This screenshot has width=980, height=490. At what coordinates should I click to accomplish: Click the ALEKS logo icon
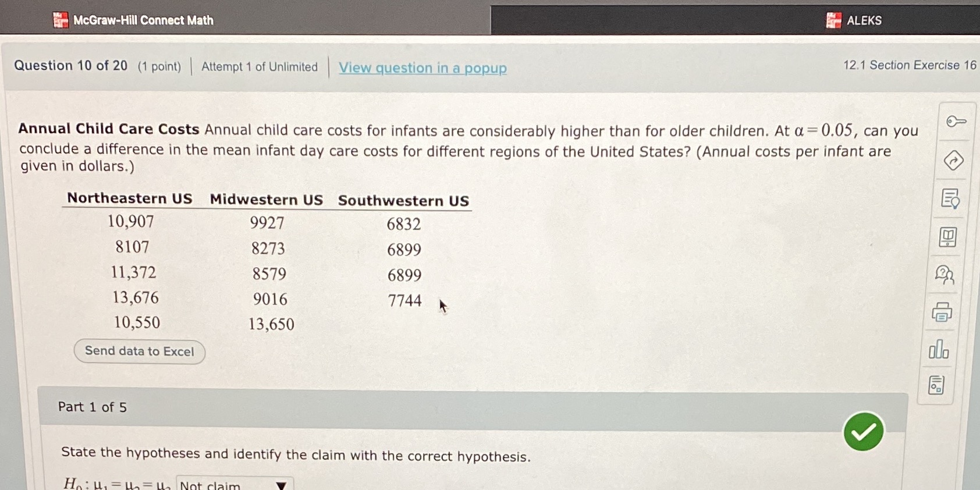pyautogui.click(x=834, y=20)
